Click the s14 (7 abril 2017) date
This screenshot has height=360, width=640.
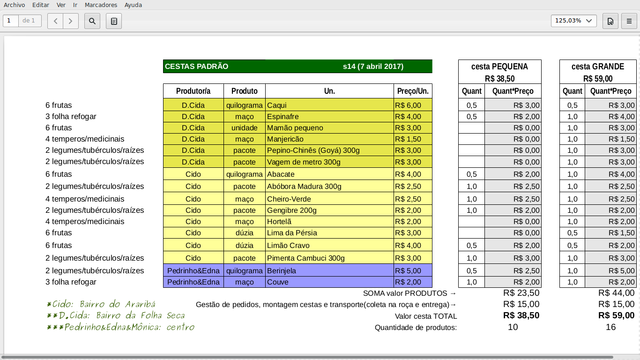373,67
